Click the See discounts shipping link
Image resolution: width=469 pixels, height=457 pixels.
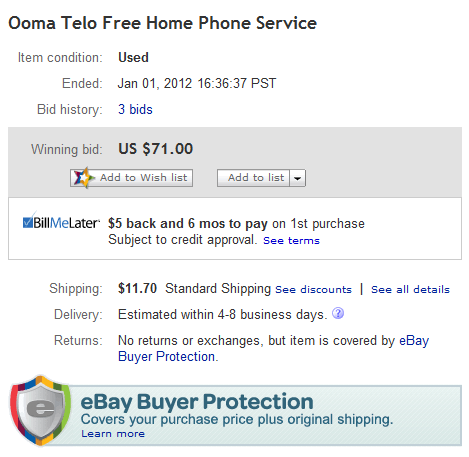point(313,289)
